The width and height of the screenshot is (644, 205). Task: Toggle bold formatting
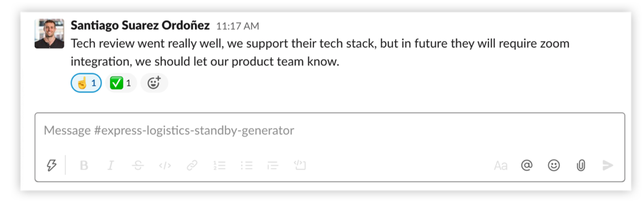coord(84,166)
